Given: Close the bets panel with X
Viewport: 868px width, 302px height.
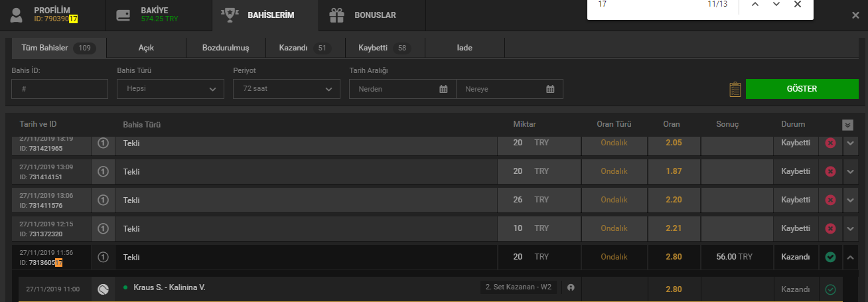Looking at the screenshot, I should point(855,15).
